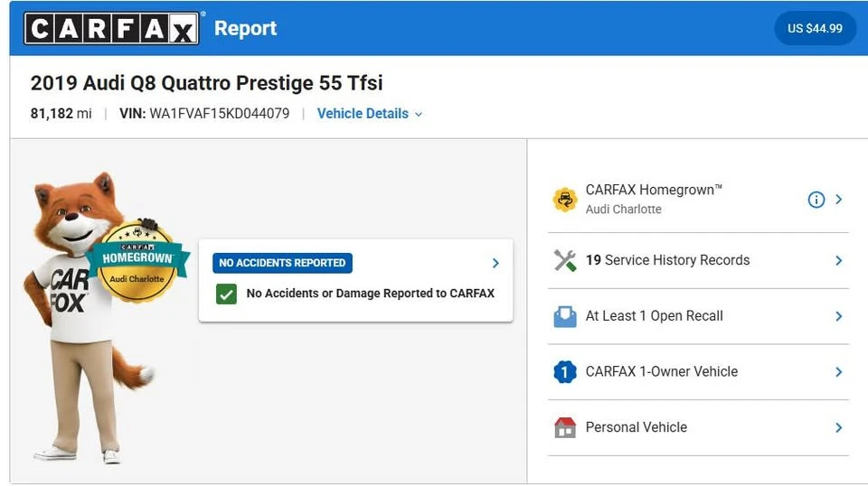Click the blue 1-Owner badge icon

point(564,371)
